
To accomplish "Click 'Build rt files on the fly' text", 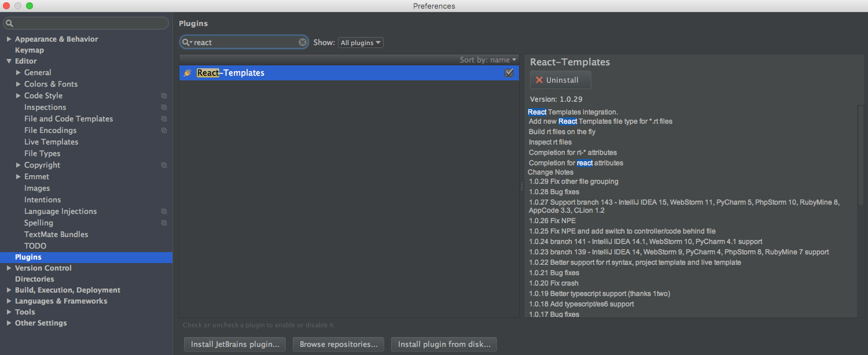I will point(562,132).
